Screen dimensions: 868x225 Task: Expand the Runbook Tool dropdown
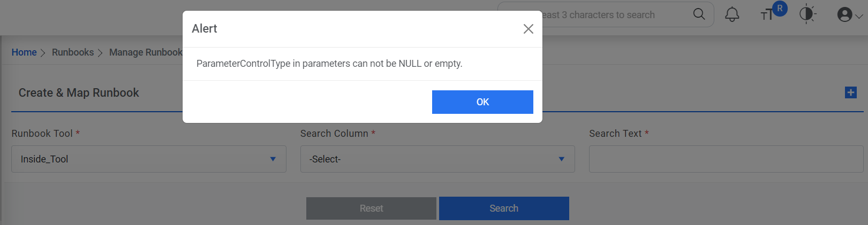[148, 159]
